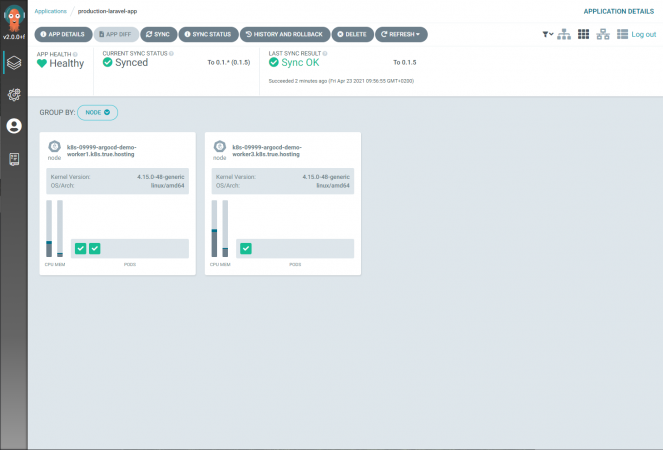Click the 'Succeeded 2 minutes ago' timestamp
The width and height of the screenshot is (663, 450).
pos(341,81)
